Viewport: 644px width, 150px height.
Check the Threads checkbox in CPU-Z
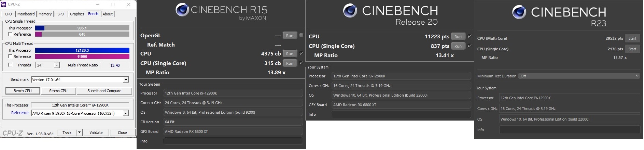(10, 65)
